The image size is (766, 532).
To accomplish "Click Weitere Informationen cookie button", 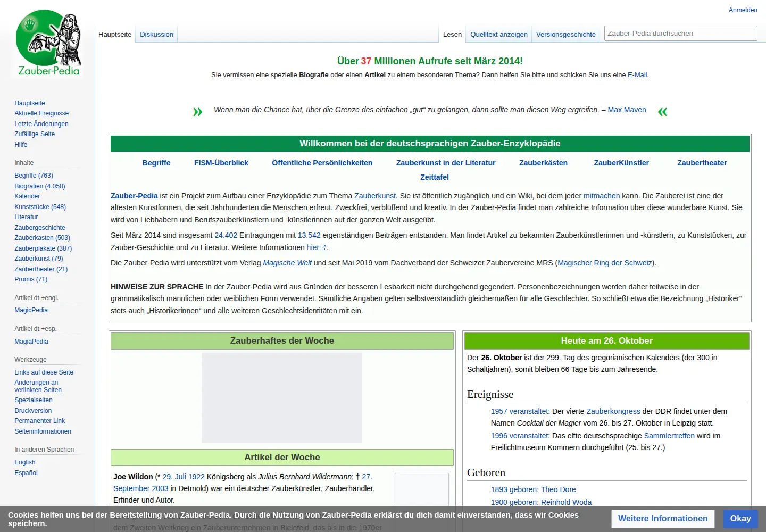I will pos(663,519).
